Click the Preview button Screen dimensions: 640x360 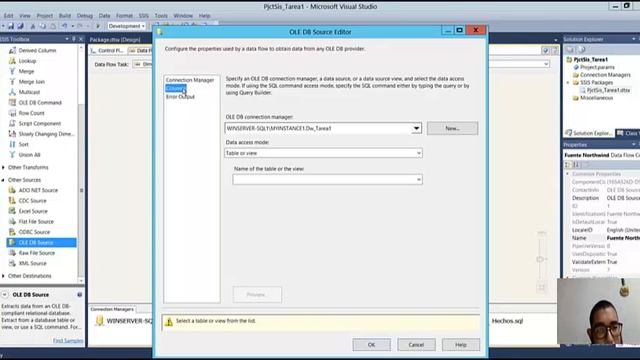[257, 294]
